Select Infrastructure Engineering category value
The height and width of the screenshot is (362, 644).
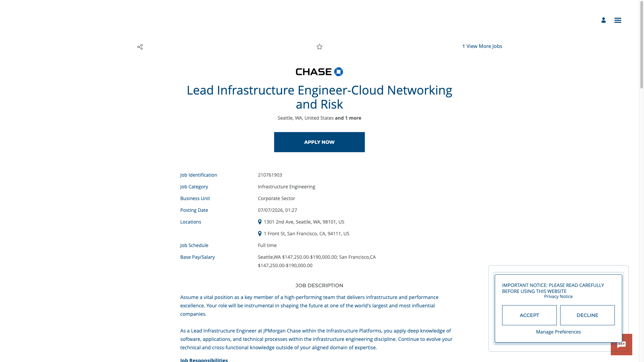[286, 187]
